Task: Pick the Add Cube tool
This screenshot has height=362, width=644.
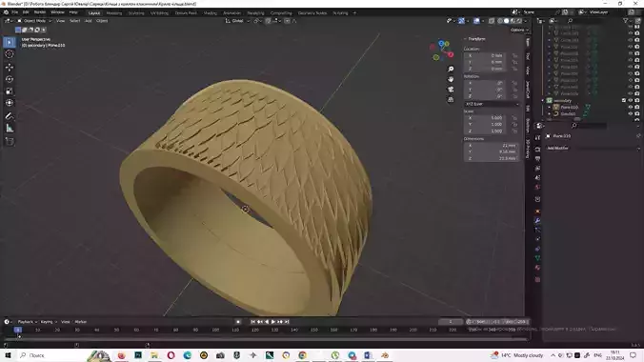Action: 10,142
